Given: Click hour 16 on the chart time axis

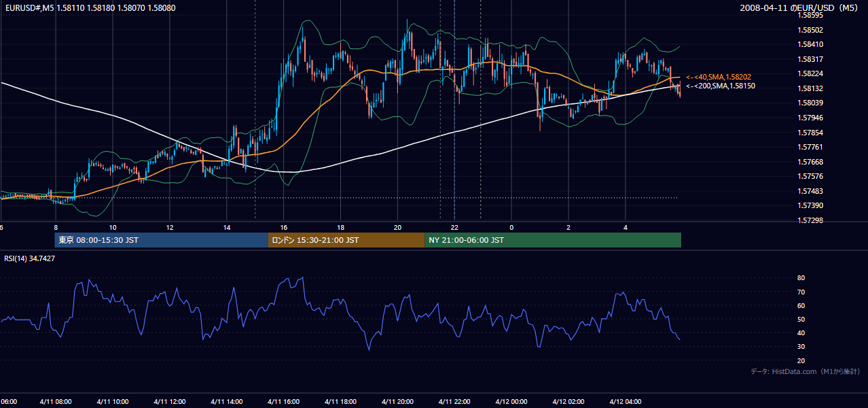Looking at the screenshot, I should pos(284,227).
